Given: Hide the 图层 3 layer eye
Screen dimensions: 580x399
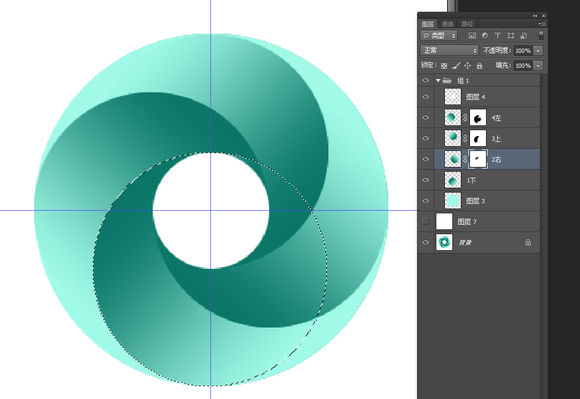Looking at the screenshot, I should 425,201.
